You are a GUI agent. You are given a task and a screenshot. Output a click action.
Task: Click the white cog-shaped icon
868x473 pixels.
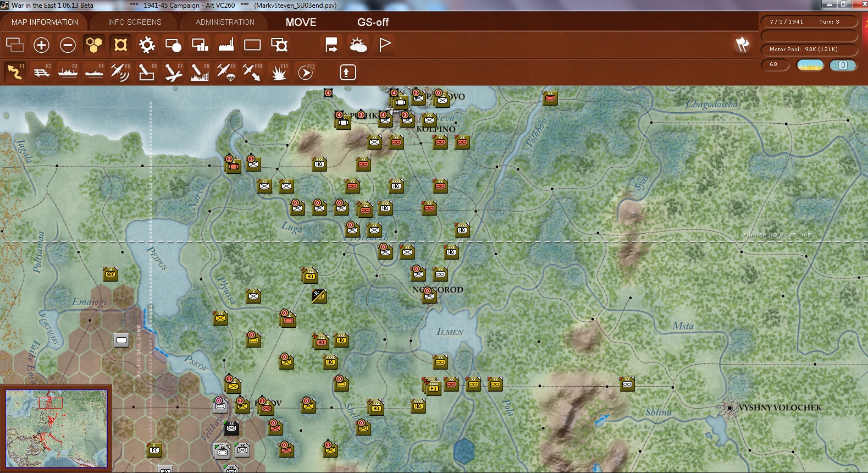[147, 45]
